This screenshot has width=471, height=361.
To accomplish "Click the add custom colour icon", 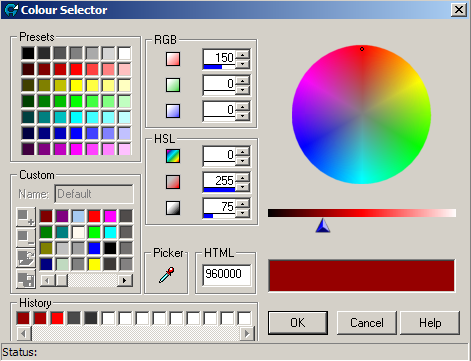I will click(26, 217).
